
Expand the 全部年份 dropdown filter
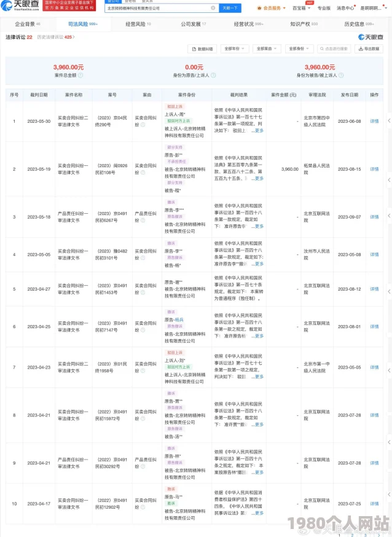[233, 49]
